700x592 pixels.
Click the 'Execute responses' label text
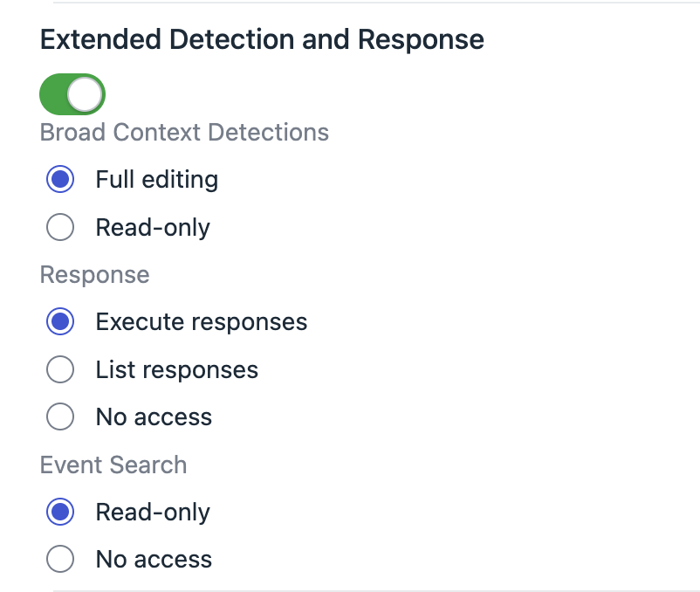point(202,322)
